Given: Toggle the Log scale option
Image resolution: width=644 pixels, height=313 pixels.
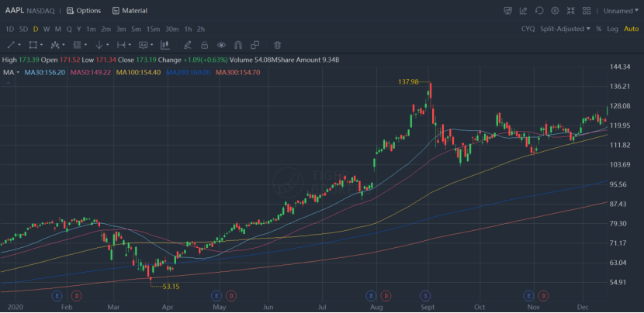Looking at the screenshot, I should pos(612,29).
